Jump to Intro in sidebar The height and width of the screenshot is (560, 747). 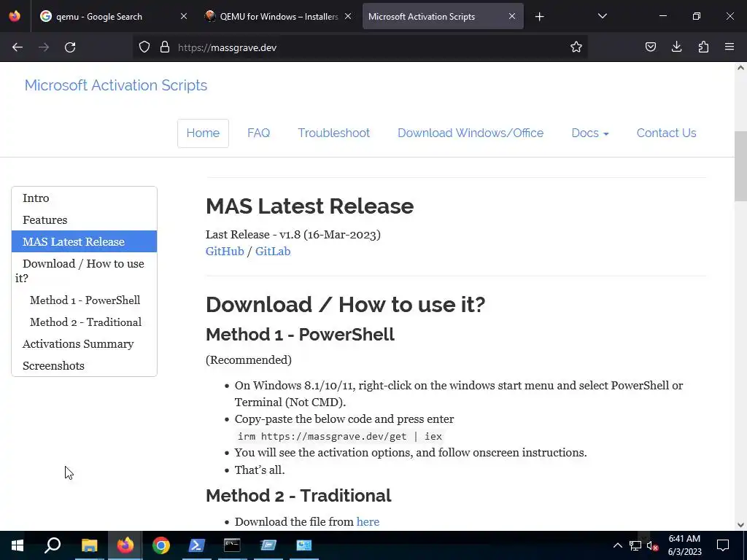coord(84,198)
